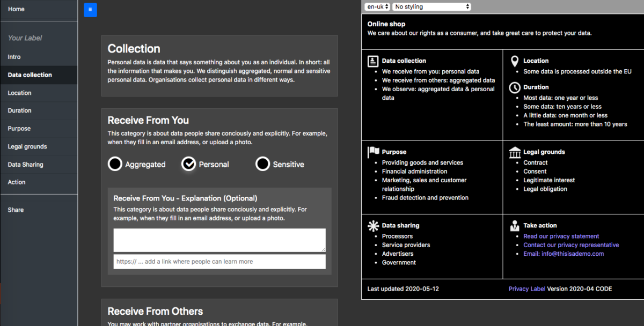Select the Sensitive radio option

(x=262, y=164)
